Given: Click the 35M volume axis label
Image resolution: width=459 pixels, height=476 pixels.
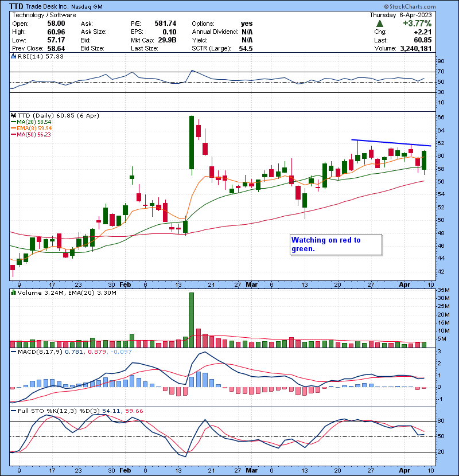Looking at the screenshot, I should 443,290.
